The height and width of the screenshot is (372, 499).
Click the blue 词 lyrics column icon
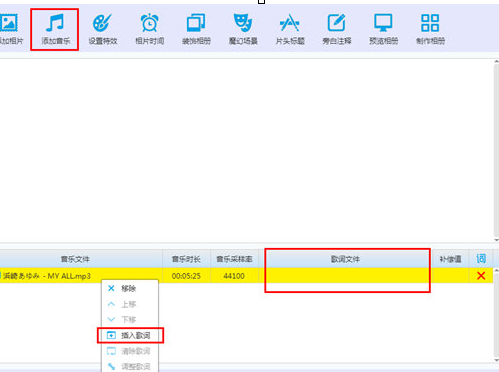click(x=481, y=258)
